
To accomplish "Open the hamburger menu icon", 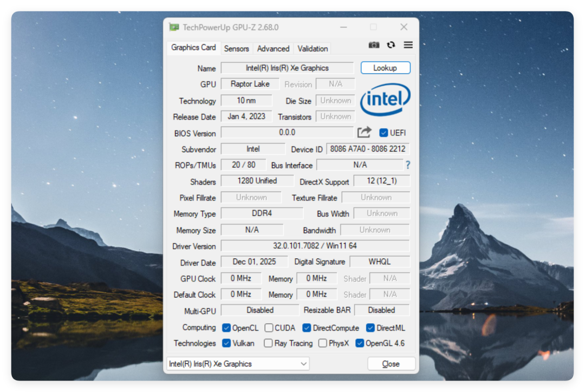I will coord(408,45).
